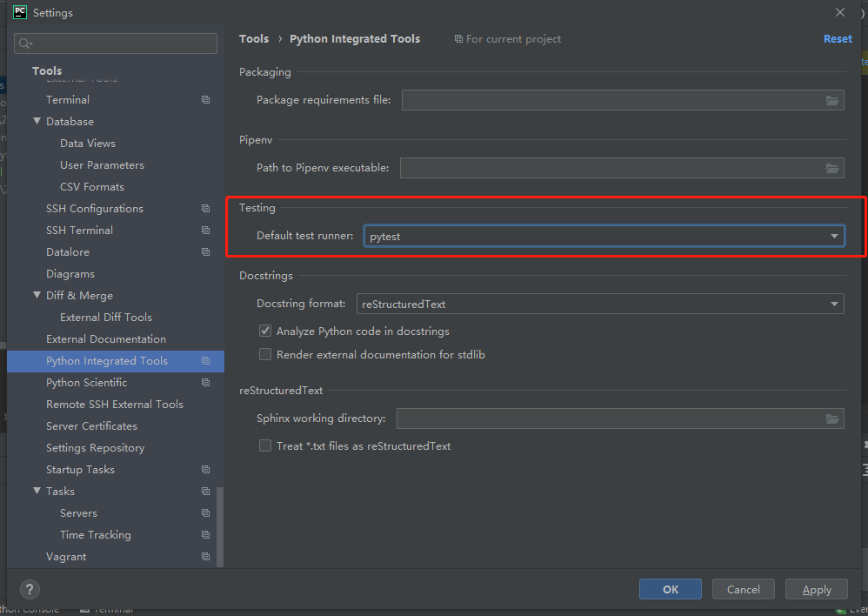868x616 pixels.
Task: Click the settings tree vertical scrollbar
Action: pyautogui.click(x=220, y=526)
